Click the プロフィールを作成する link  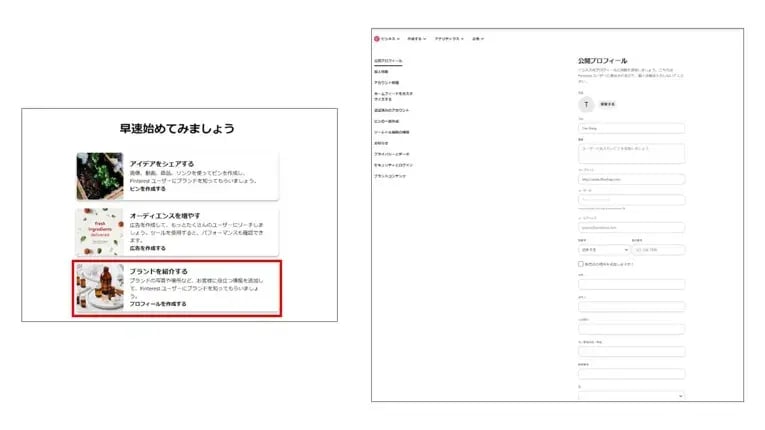[x=158, y=303]
